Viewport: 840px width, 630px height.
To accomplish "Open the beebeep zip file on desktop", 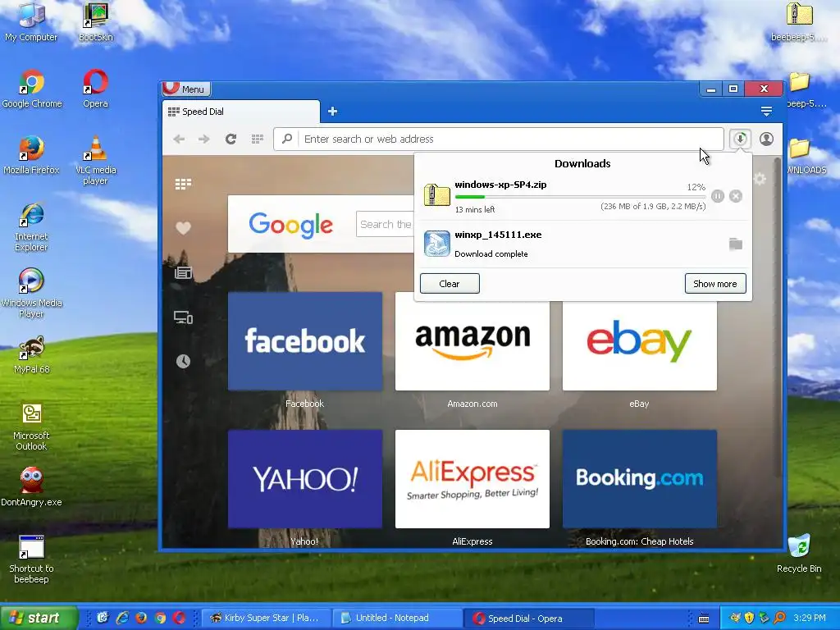I will [799, 22].
